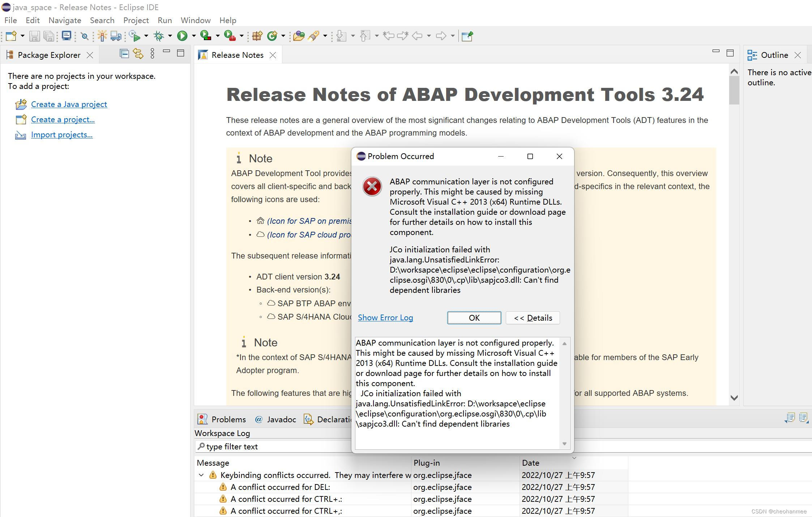Open the Window menu

195,20
